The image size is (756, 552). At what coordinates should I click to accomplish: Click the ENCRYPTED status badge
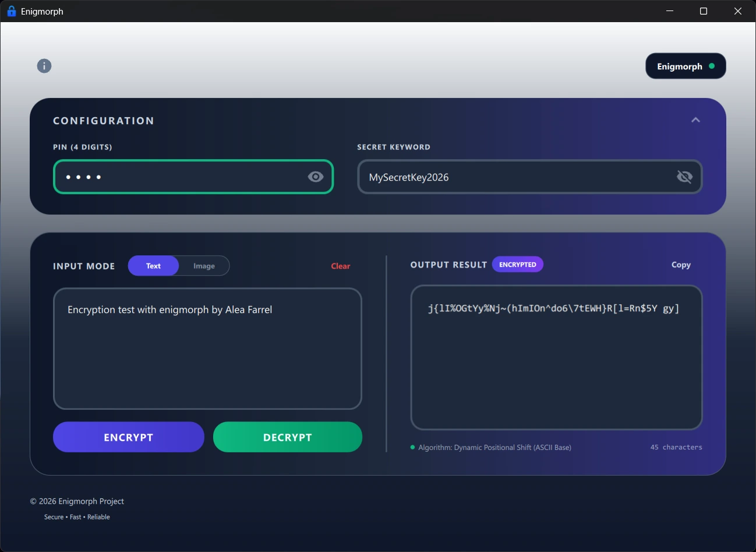point(518,265)
